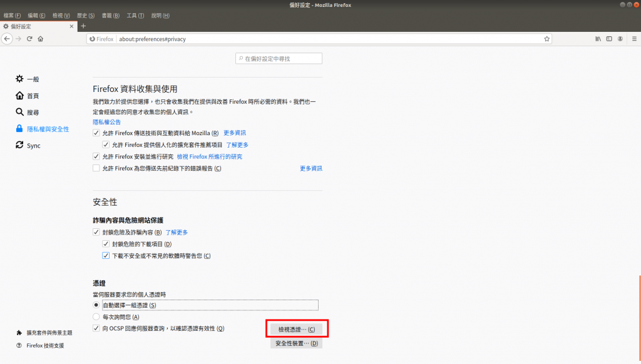
Task: Open the 搜尋 settings category
Action: click(28, 112)
